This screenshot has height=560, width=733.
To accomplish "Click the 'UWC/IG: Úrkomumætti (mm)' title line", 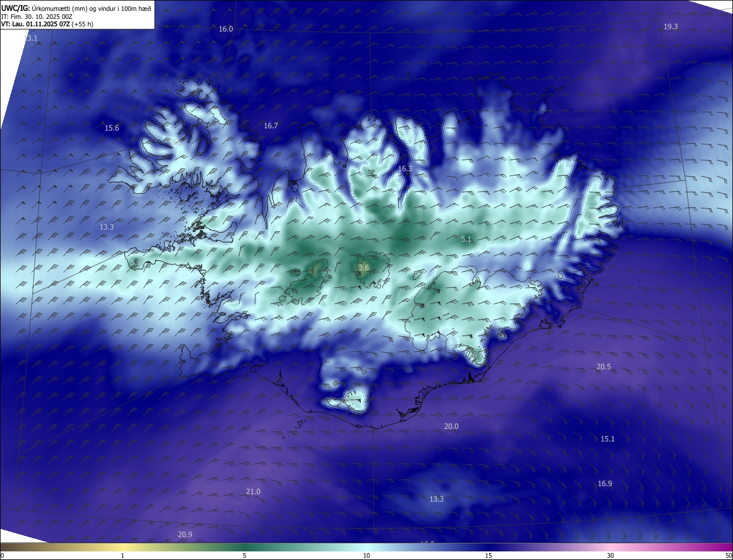I will (x=76, y=8).
